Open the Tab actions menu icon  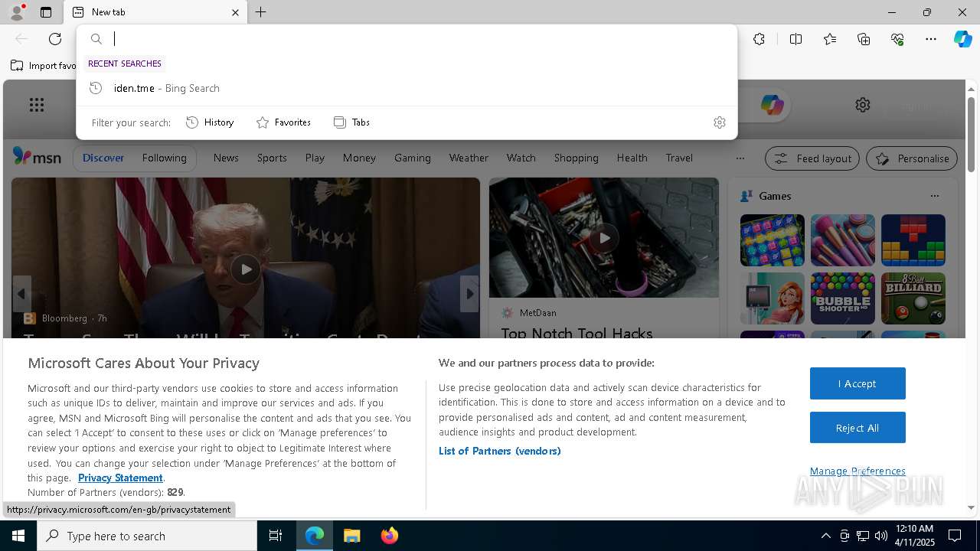tap(46, 12)
